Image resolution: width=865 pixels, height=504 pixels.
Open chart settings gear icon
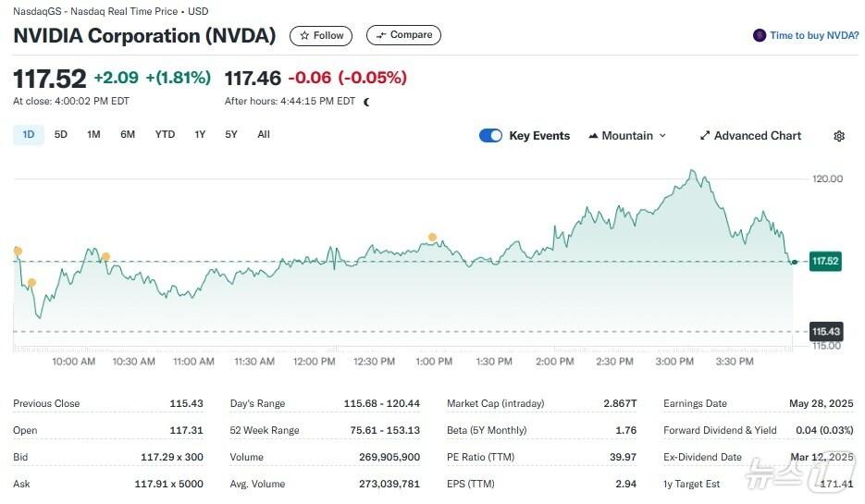point(839,136)
